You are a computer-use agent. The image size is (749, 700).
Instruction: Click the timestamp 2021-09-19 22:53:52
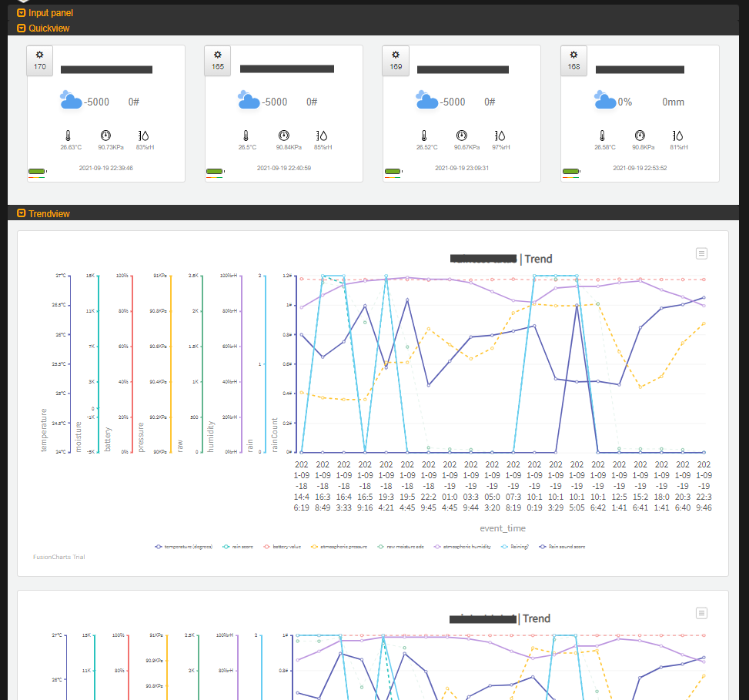(x=640, y=168)
